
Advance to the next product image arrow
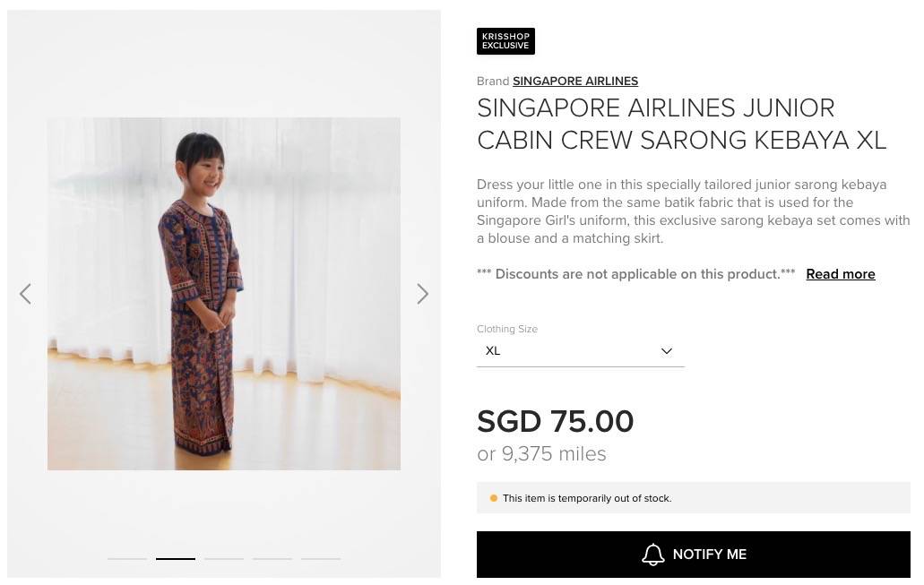pos(423,294)
